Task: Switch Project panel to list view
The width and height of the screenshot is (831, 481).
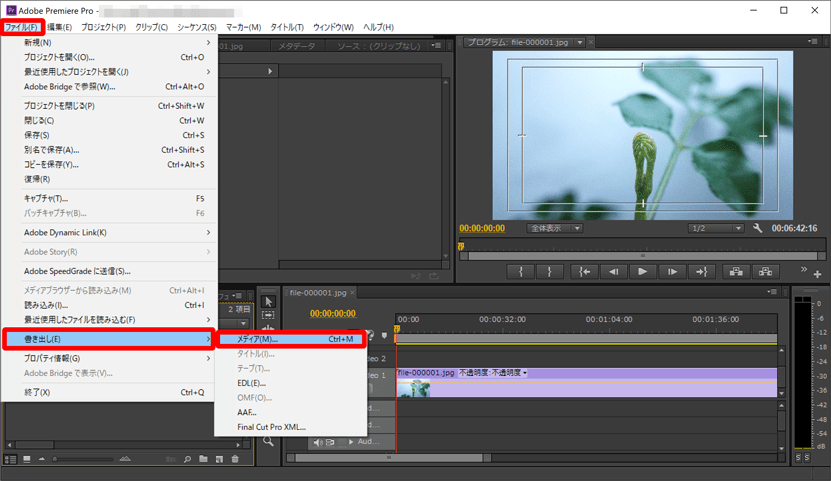Action: [10, 459]
